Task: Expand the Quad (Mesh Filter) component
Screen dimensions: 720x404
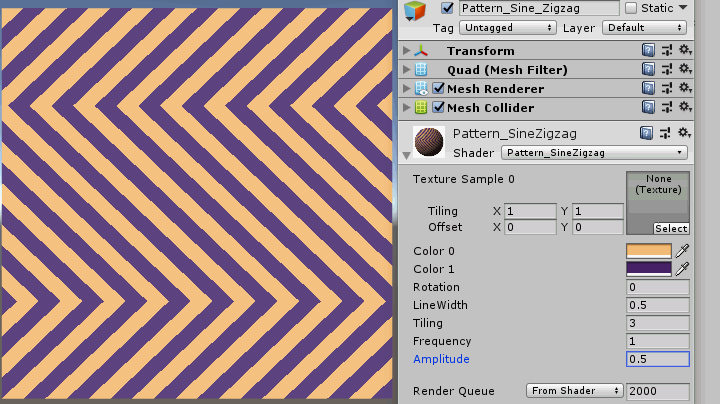Action: pos(406,69)
